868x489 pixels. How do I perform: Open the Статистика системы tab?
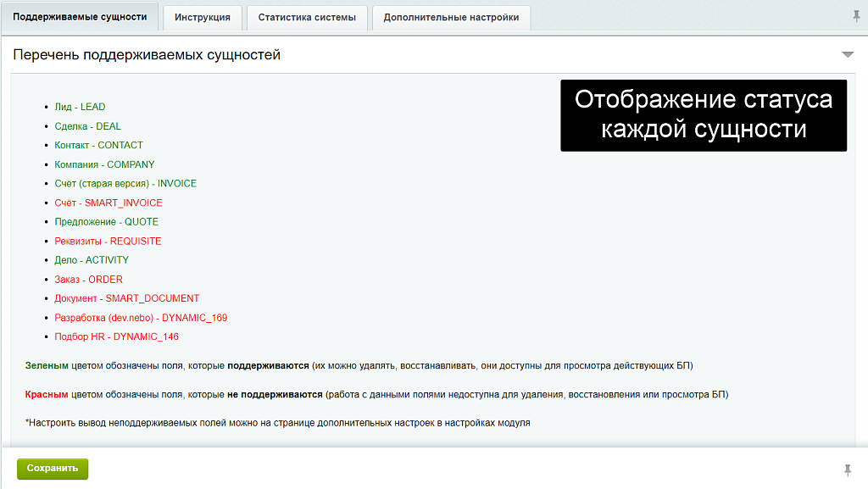point(307,17)
